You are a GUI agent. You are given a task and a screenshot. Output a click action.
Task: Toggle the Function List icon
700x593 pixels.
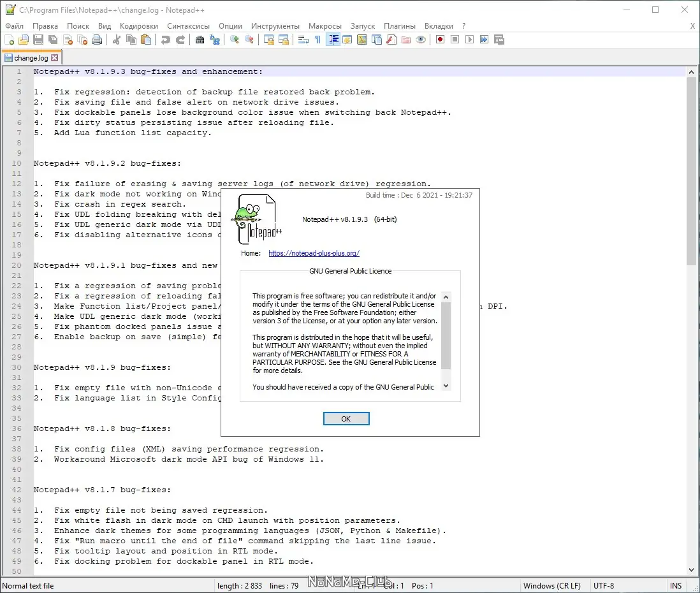tap(391, 40)
